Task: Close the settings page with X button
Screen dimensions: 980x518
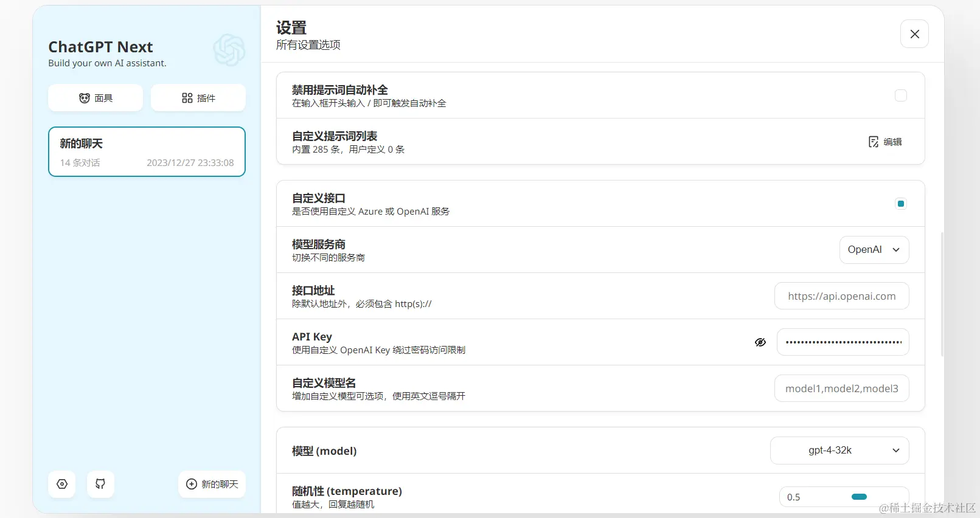Action: point(914,34)
